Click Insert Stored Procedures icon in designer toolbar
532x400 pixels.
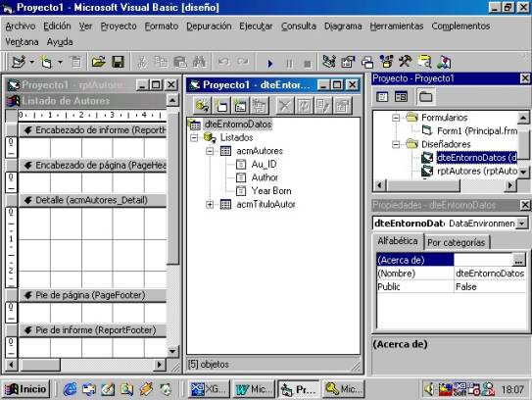pos(240,106)
